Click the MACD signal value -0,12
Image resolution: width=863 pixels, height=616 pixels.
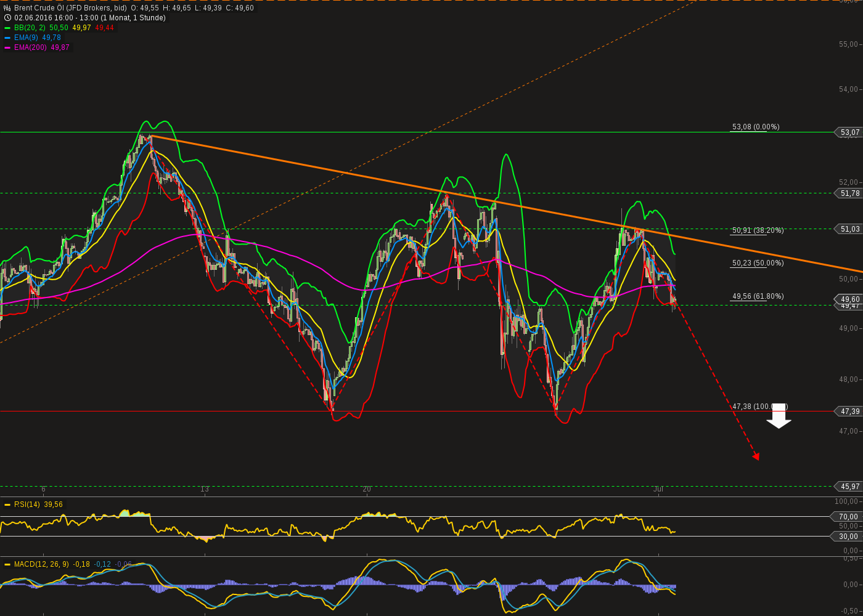(102, 564)
